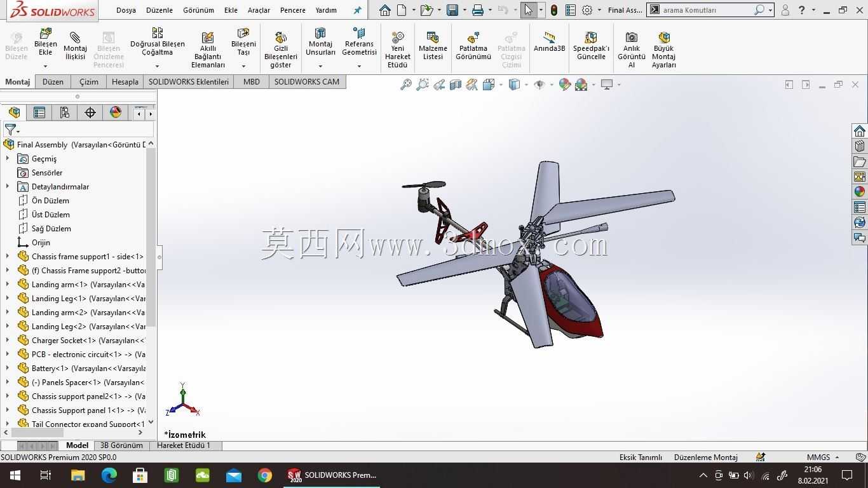This screenshot has height=488, width=868.
Task: Open the DisplayManager appearance tab icon
Action: point(116,112)
